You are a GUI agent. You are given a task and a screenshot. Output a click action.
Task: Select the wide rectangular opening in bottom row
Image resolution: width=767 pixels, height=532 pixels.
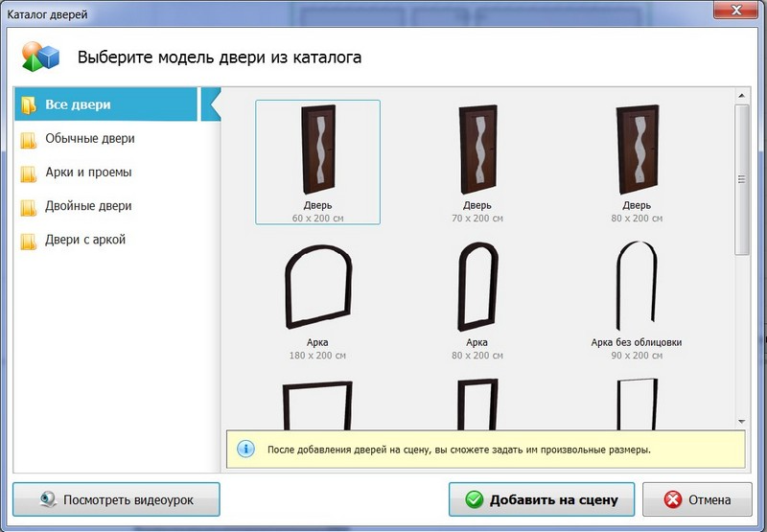318,405
